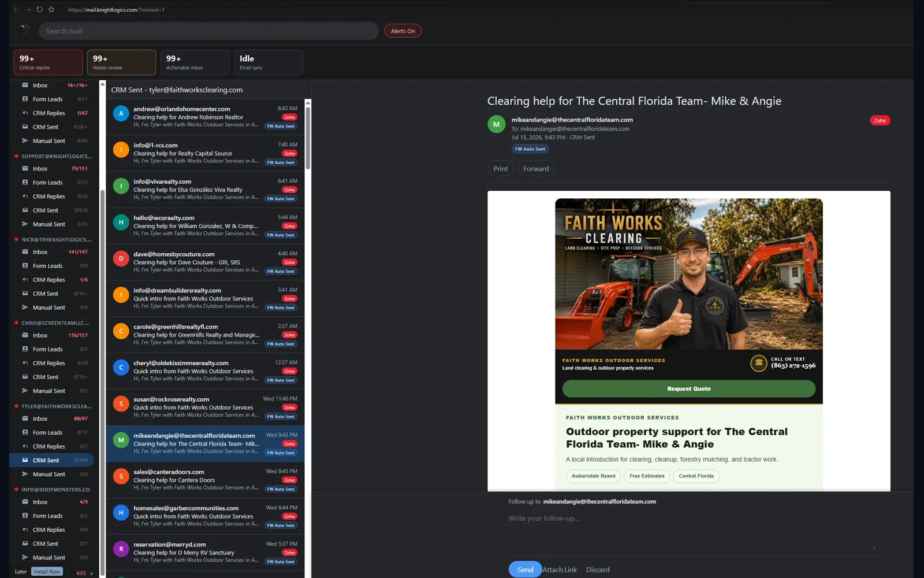Click the contact-card icon for Form Leads 0/13
This screenshot has width=924, height=578.
25,182
